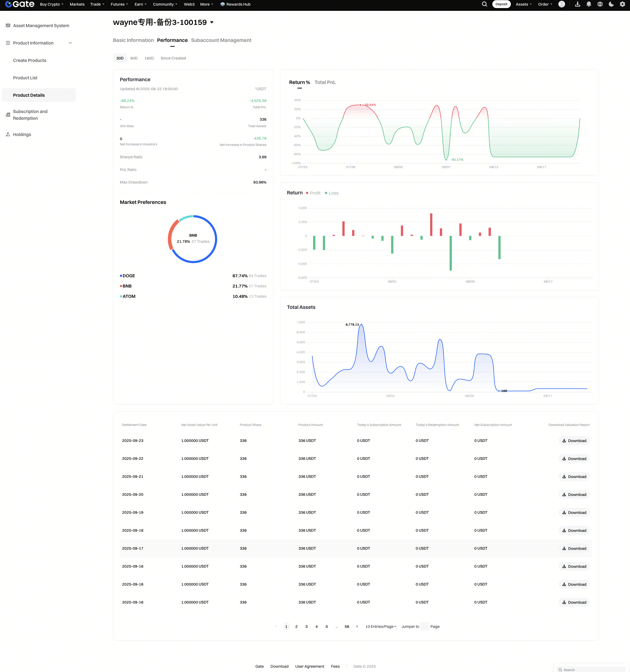Collapse the Product Information section
Viewport: 630px width, 672px height.
[70, 43]
